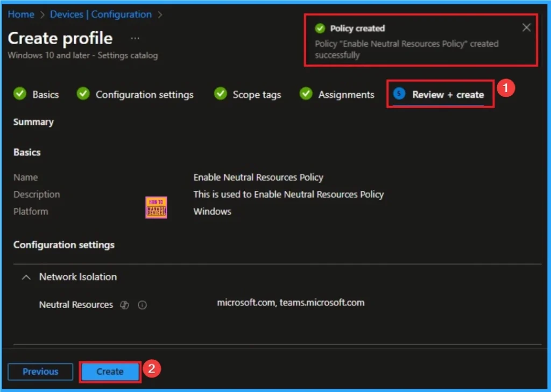The width and height of the screenshot is (551, 392).
Task: Click the Copilot icon next to Neutral Resources
Action: click(125, 305)
